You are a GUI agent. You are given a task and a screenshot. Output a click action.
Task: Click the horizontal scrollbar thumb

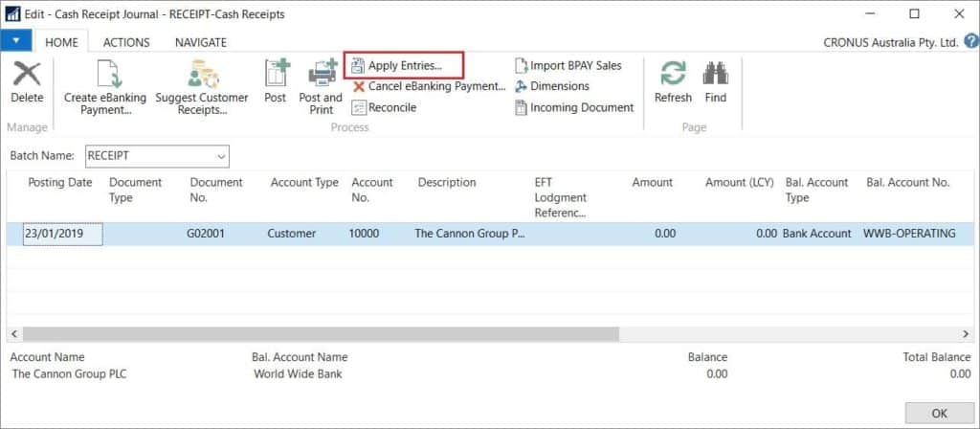(322, 334)
